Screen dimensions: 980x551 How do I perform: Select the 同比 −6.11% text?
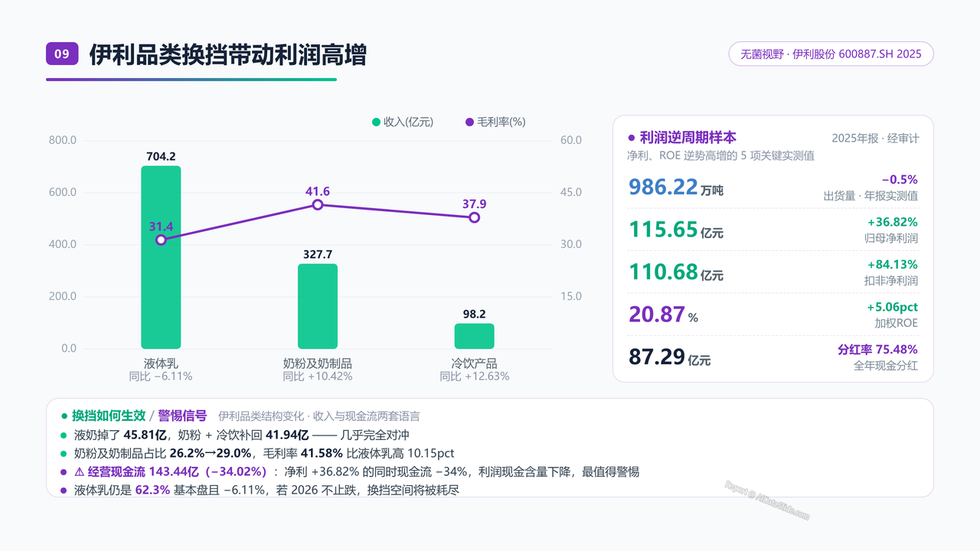[x=161, y=377]
